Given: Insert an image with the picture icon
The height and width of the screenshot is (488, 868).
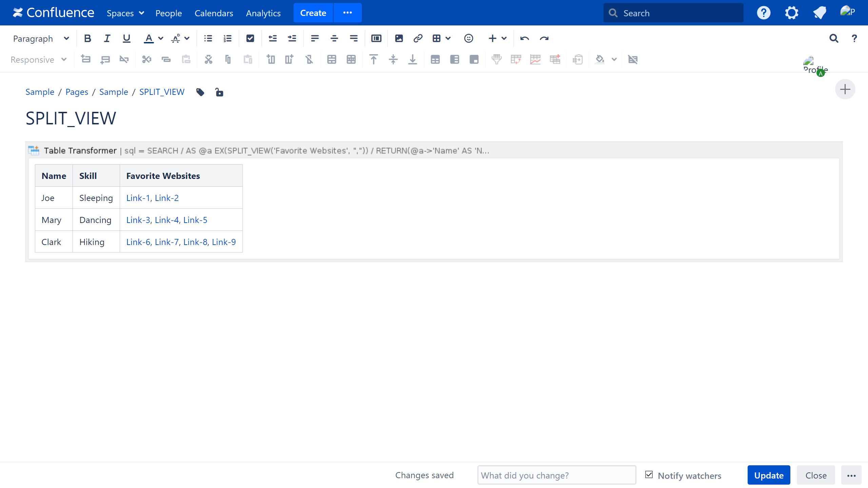Looking at the screenshot, I should coord(399,38).
